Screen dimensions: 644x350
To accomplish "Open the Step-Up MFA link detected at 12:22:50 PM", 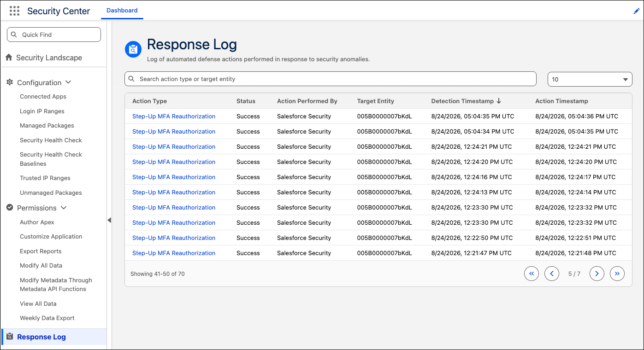I will (x=174, y=238).
